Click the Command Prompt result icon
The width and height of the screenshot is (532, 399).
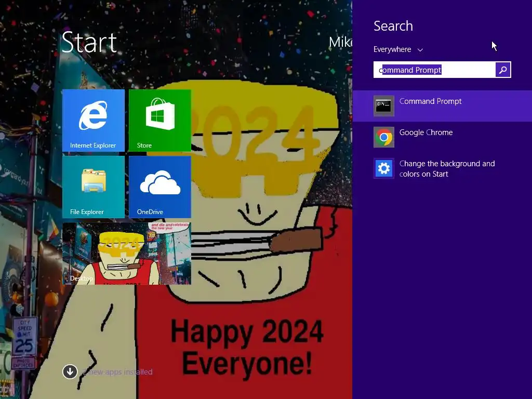point(384,106)
